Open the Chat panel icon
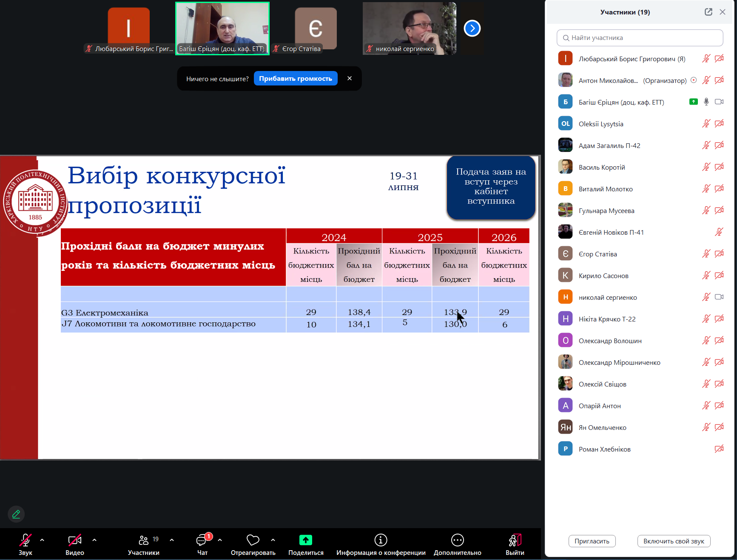737x560 pixels. point(202,540)
